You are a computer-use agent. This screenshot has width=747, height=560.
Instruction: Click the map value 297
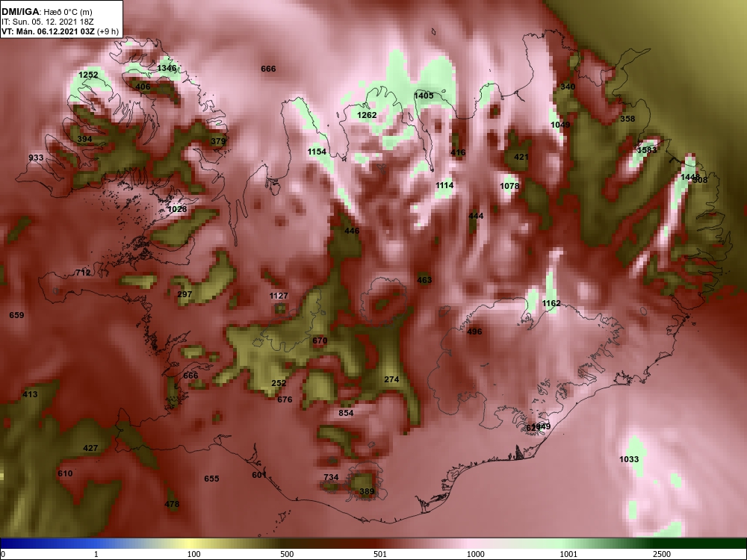coord(185,294)
